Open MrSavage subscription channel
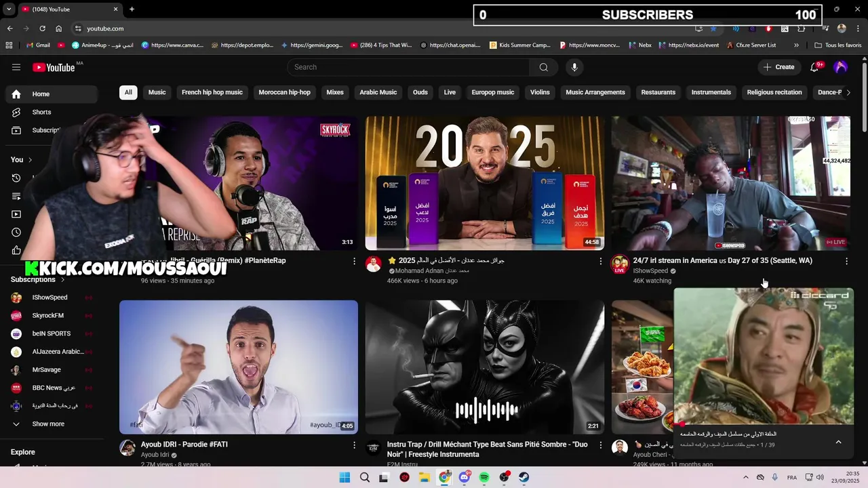The image size is (868, 488). (x=46, y=370)
